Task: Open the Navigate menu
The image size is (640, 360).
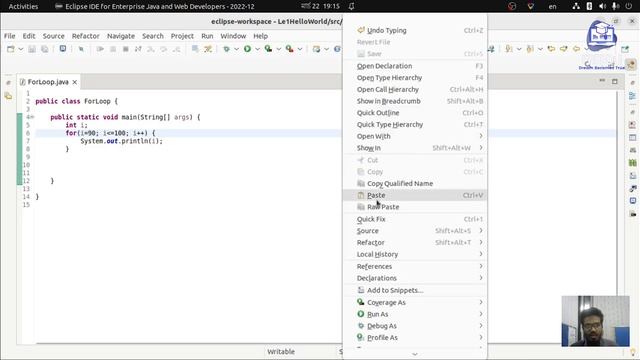Action: pos(121,36)
